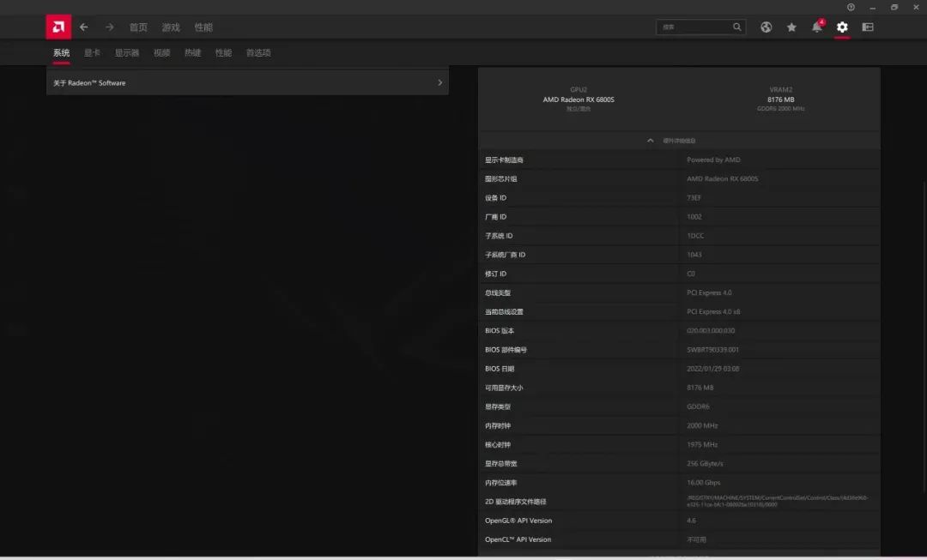Go back with the left arrow

coord(83,27)
